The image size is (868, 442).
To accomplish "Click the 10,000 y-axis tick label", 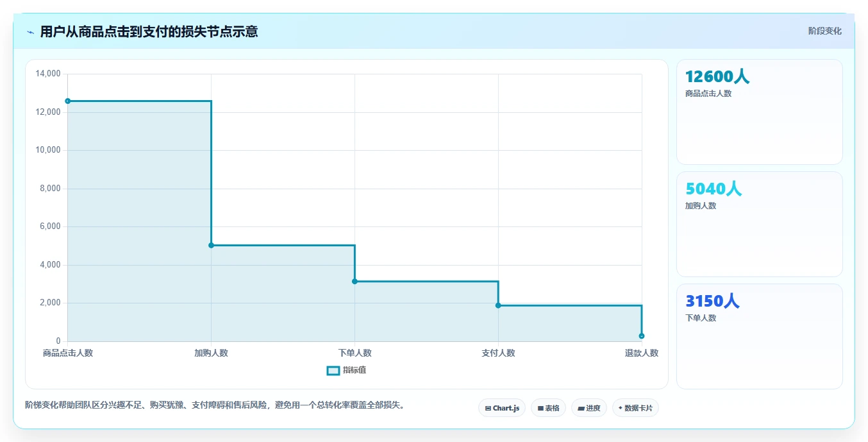I will [48, 150].
